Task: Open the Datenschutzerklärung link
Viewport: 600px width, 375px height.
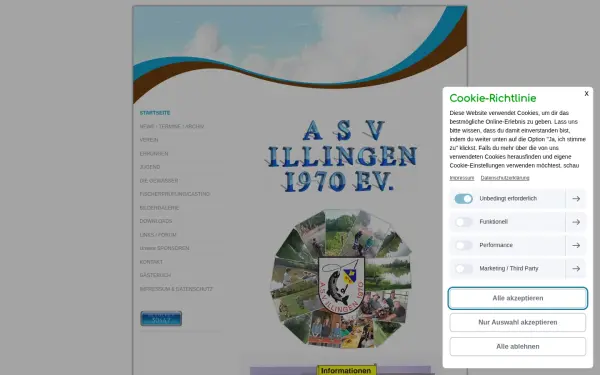Action: (x=505, y=178)
